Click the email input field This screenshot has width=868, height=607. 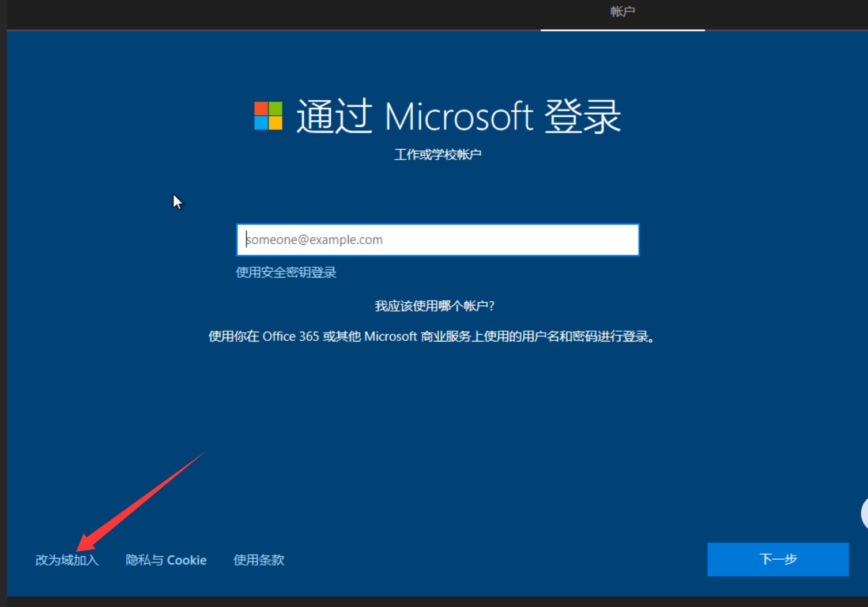pos(437,240)
